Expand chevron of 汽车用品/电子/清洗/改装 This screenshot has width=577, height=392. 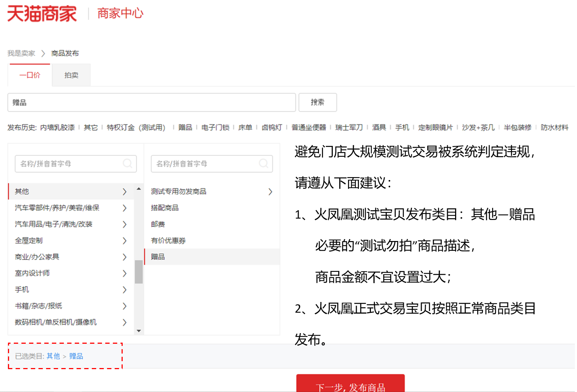(x=124, y=224)
